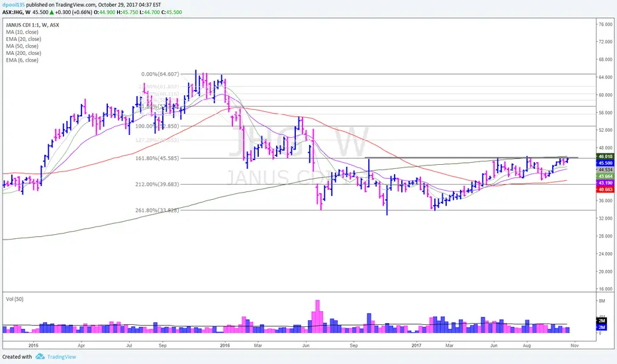Click the Nov time axis label
617x364 pixels.
[x=575, y=346]
